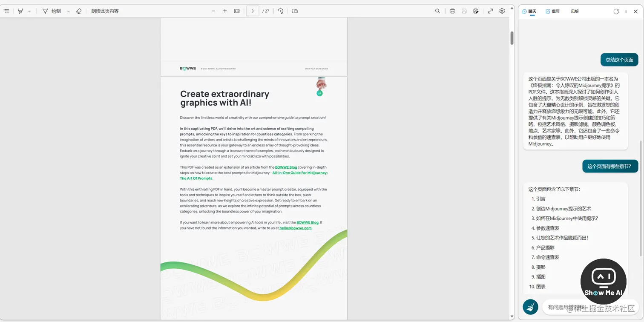The width and height of the screenshot is (644, 322).
Task: Click the search magnifier icon in PDF toolbar
Action: [x=437, y=11]
